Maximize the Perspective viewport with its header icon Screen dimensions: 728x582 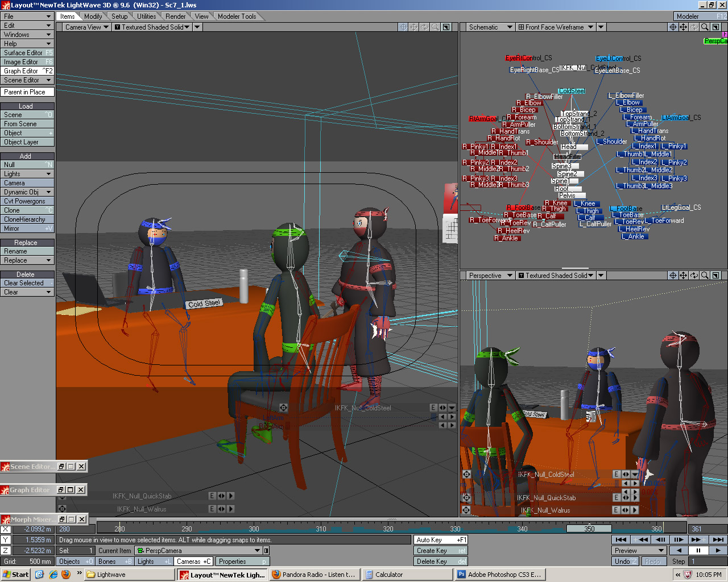[716, 275]
